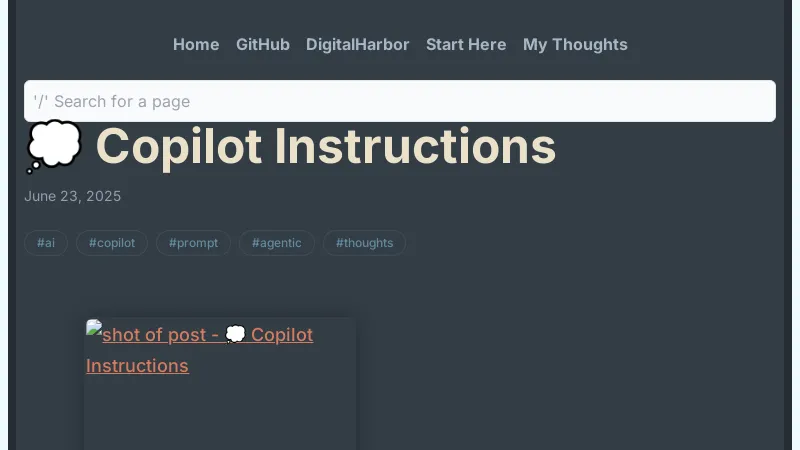This screenshot has height=450, width=800.
Task: Select the #ai tag
Action: tap(46, 243)
